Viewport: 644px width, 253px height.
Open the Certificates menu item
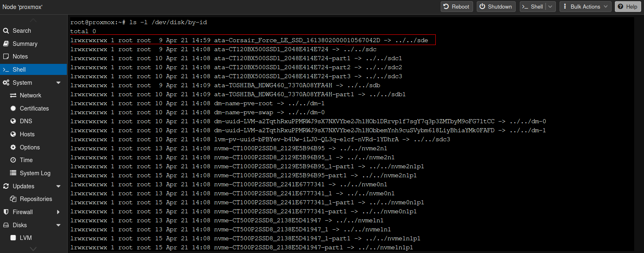(x=34, y=108)
